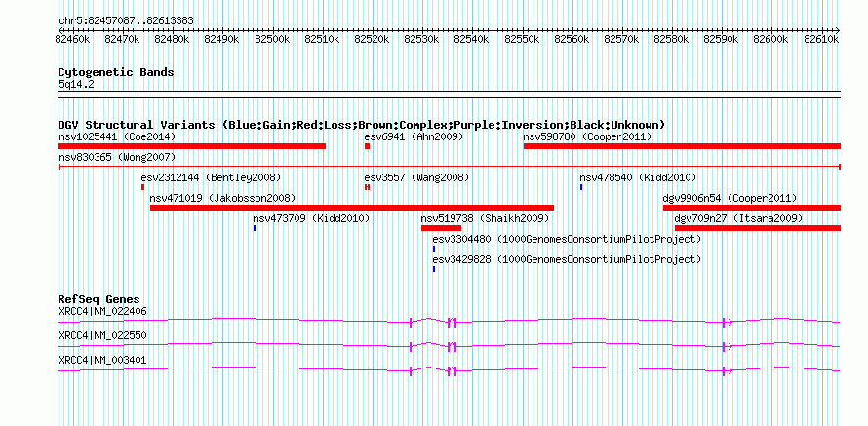This screenshot has height=426, width=868.
Task: Click the nsv598780 (Cooper2011) red bar
Action: (x=682, y=146)
